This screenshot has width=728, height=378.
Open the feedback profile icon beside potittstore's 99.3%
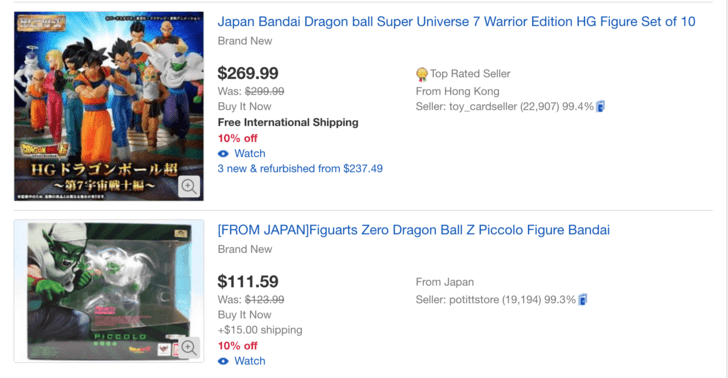coord(583,300)
